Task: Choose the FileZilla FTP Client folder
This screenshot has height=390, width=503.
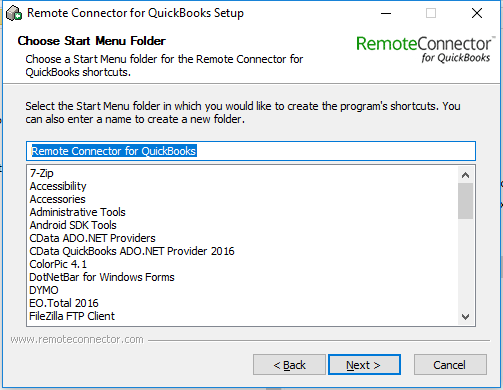Action: point(72,316)
